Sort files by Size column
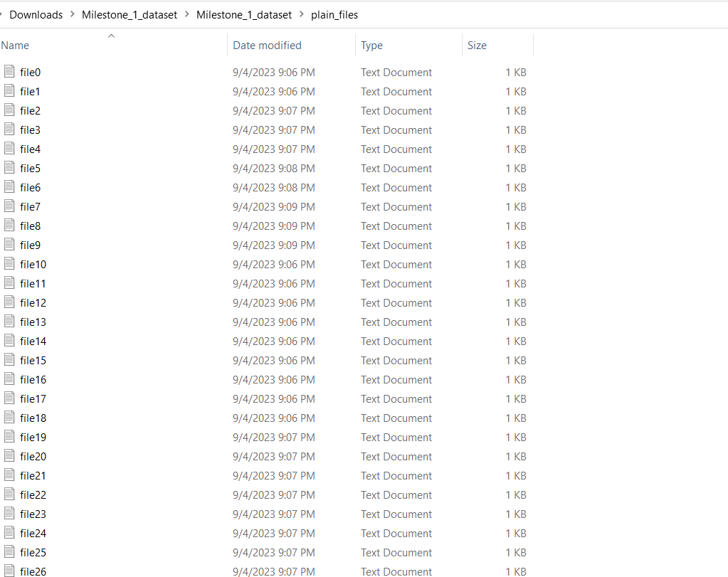 click(x=477, y=45)
